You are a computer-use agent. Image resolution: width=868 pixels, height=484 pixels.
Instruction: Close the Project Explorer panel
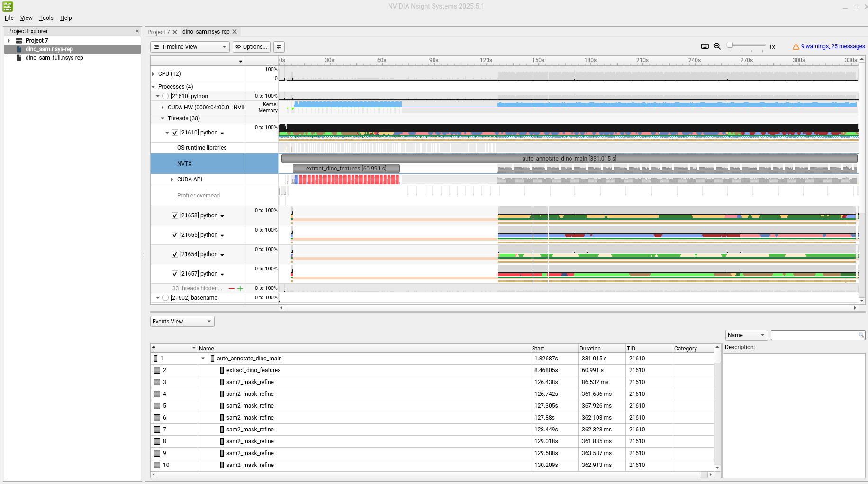tap(137, 31)
